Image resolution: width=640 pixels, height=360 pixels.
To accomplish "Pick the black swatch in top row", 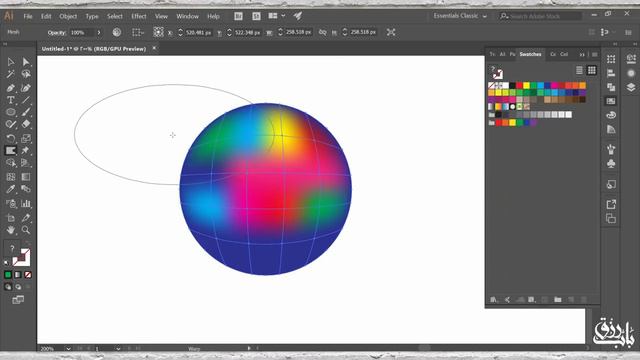I will (513, 85).
